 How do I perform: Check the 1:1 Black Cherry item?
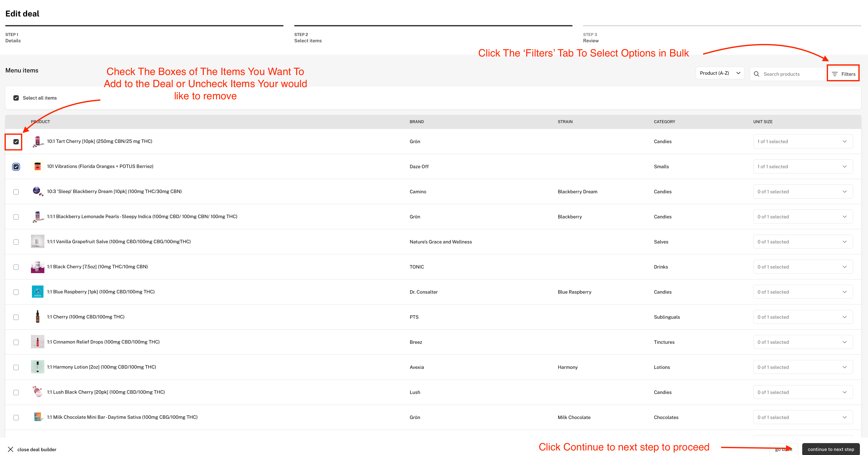click(16, 267)
